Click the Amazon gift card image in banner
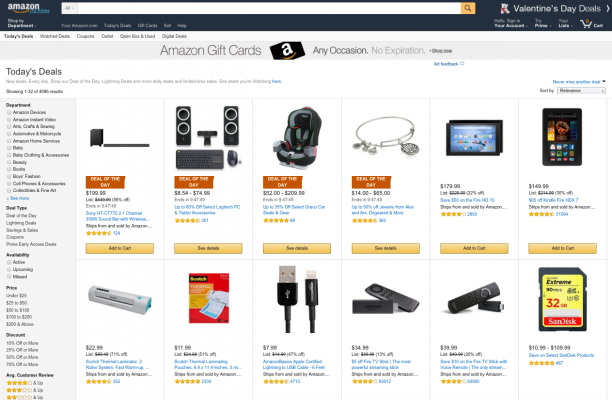This screenshot has width=612, height=400. coord(287,51)
